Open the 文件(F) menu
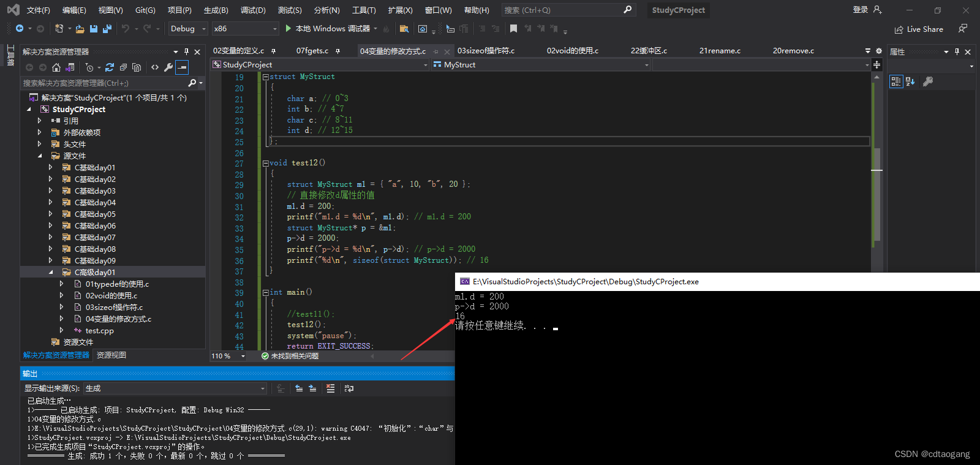This screenshot has height=465, width=980. pyautogui.click(x=39, y=10)
